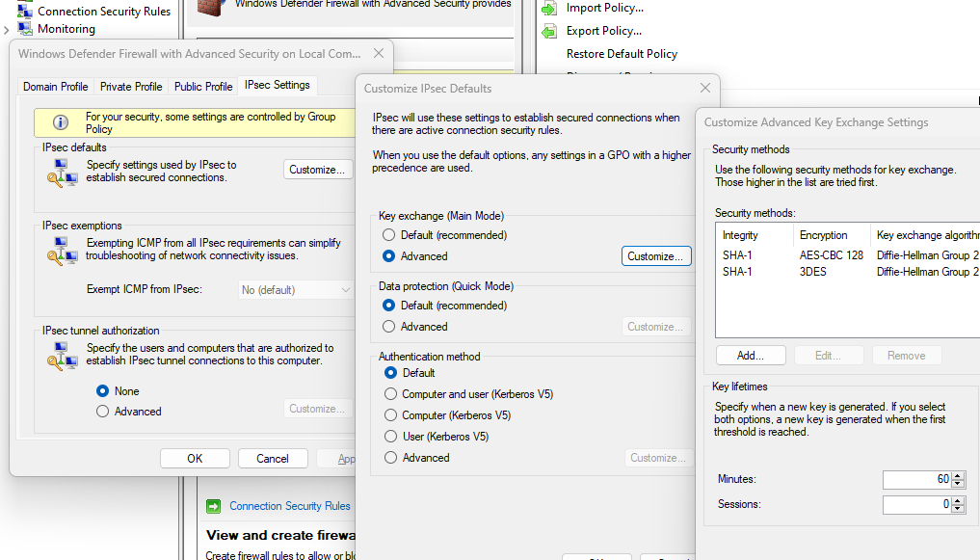Viewport: 980px width, 560px height.
Task: Select Connection Security Rules in tree
Action: coord(104,12)
